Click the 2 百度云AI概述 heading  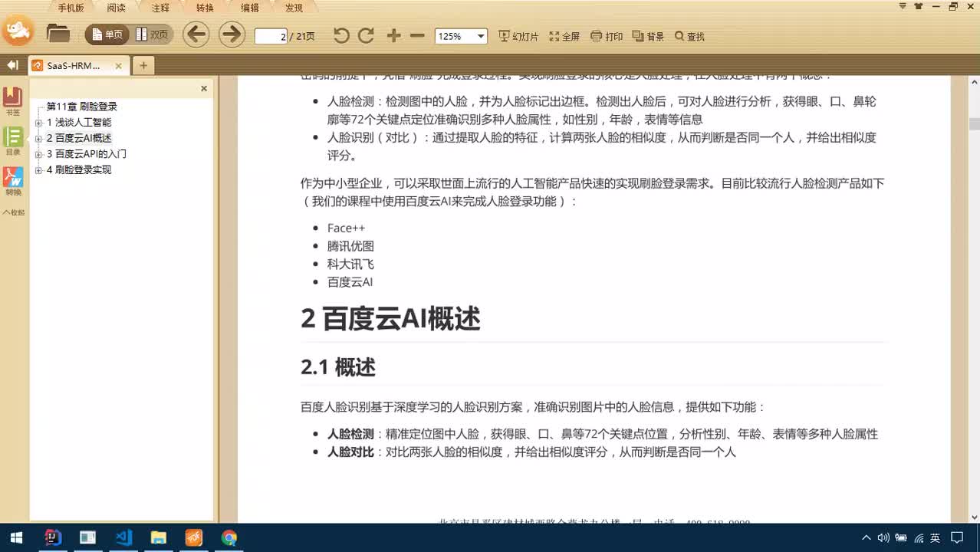(x=390, y=319)
